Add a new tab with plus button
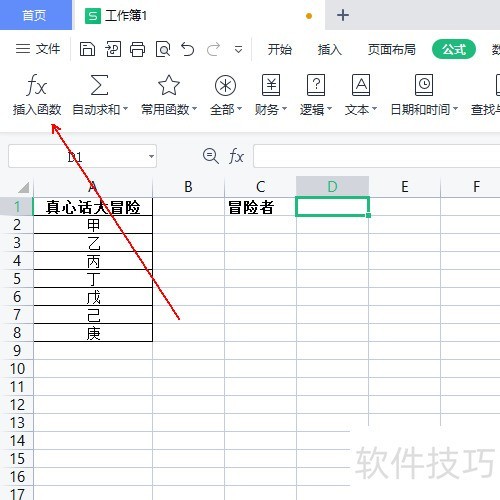 pyautogui.click(x=343, y=15)
